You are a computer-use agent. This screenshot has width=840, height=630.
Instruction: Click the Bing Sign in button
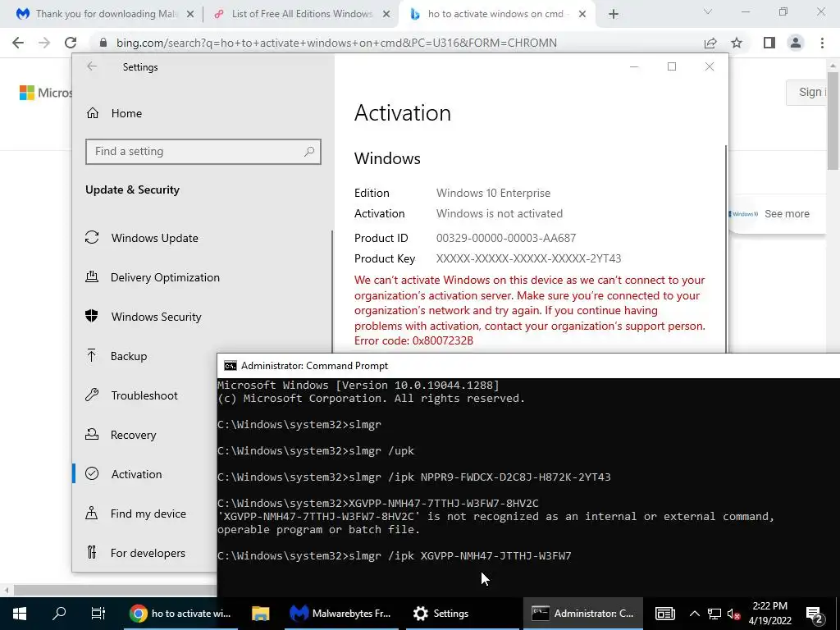pos(806,92)
